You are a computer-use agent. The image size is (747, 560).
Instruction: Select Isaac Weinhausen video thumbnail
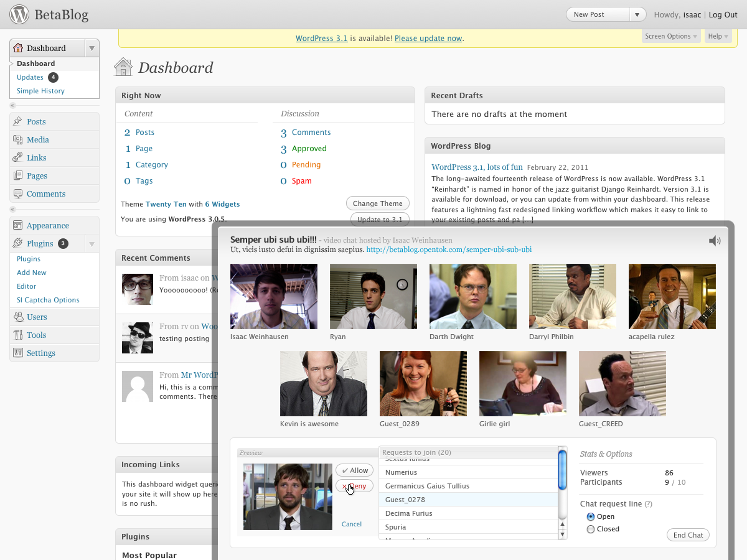click(x=274, y=296)
